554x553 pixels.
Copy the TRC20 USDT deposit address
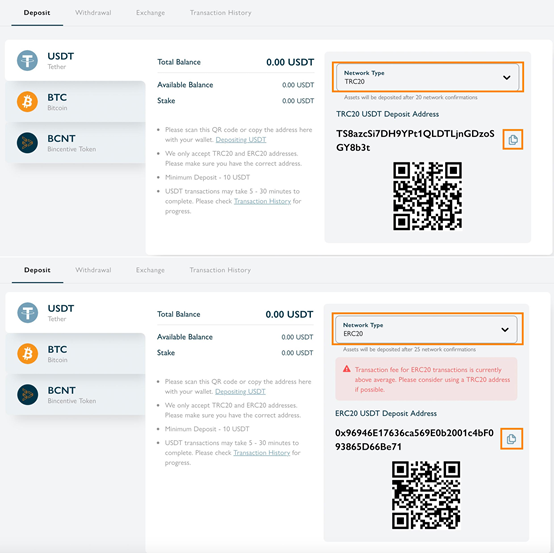click(x=513, y=140)
